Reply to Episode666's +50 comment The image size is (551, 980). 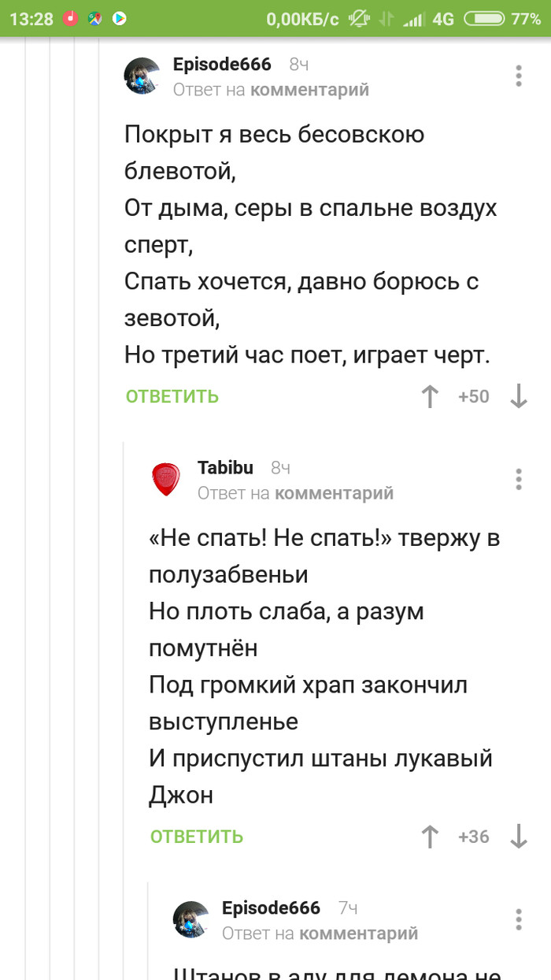coord(172,396)
